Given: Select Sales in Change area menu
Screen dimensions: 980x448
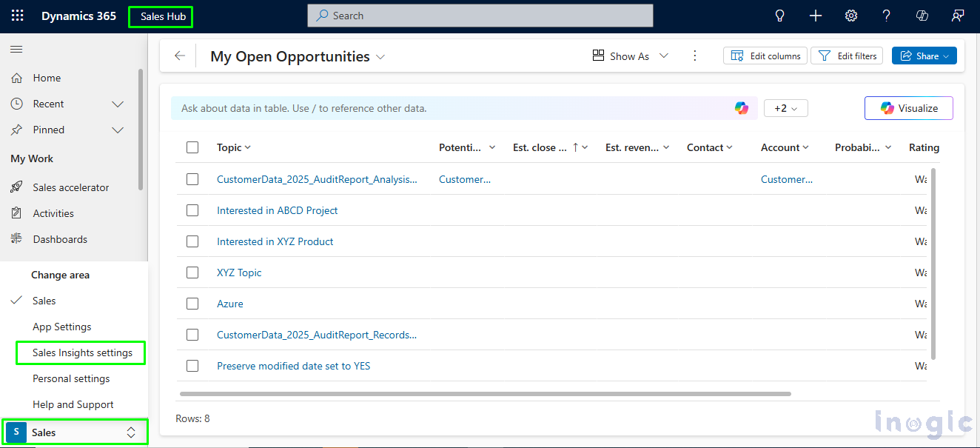Looking at the screenshot, I should point(44,301).
